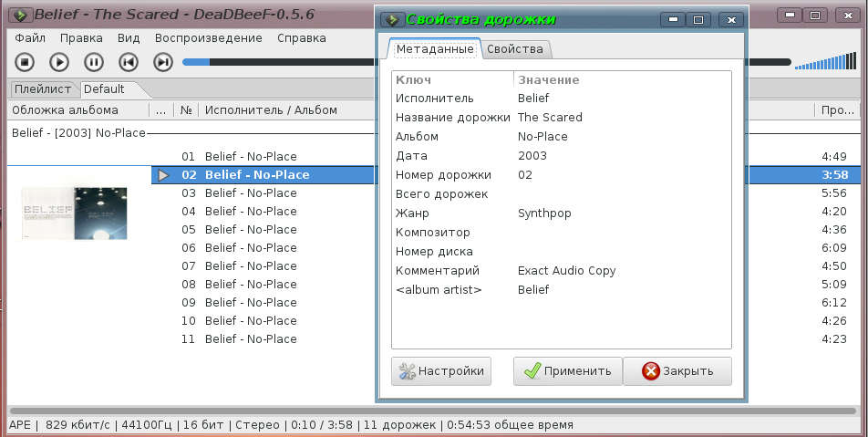Click the Настройки button
This screenshot has width=868, height=437.
coord(441,371)
